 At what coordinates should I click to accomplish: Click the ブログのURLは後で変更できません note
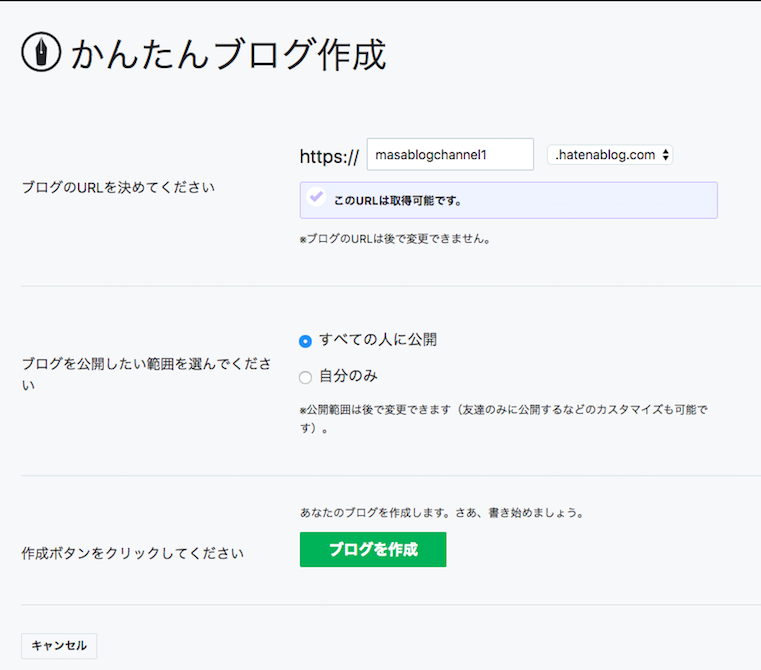pyautogui.click(x=396, y=239)
